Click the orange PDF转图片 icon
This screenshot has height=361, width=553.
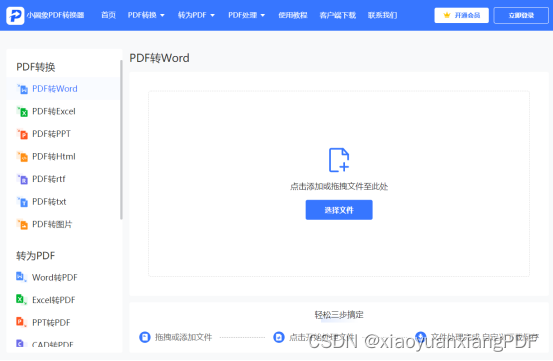point(23,225)
